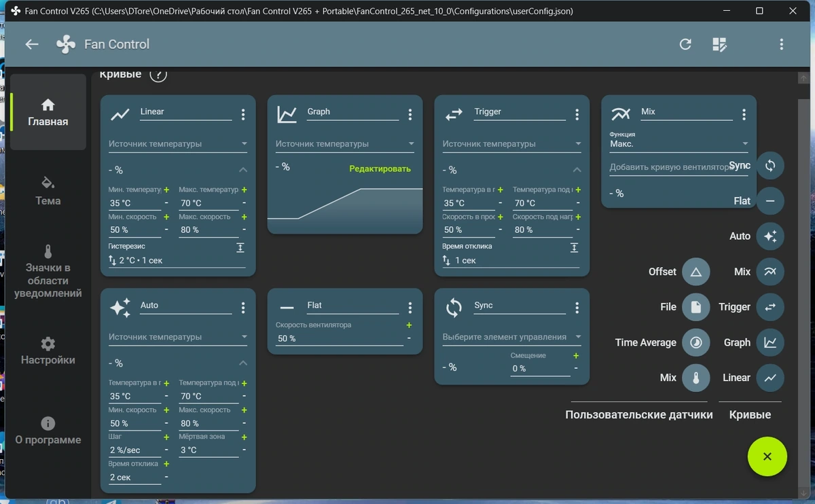Screen dimensions: 815x504
Task: Click the refresh icon in header
Action: (685, 44)
